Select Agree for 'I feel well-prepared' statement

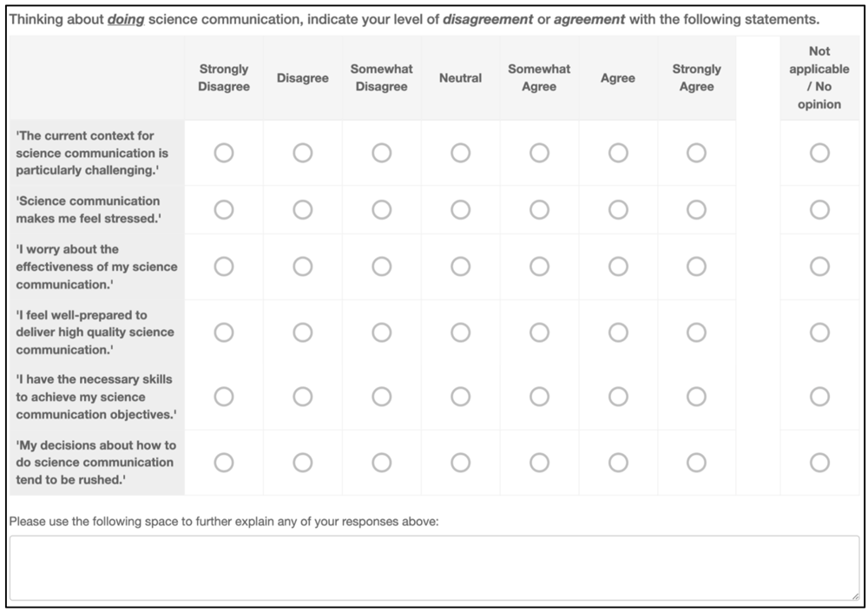[618, 332]
